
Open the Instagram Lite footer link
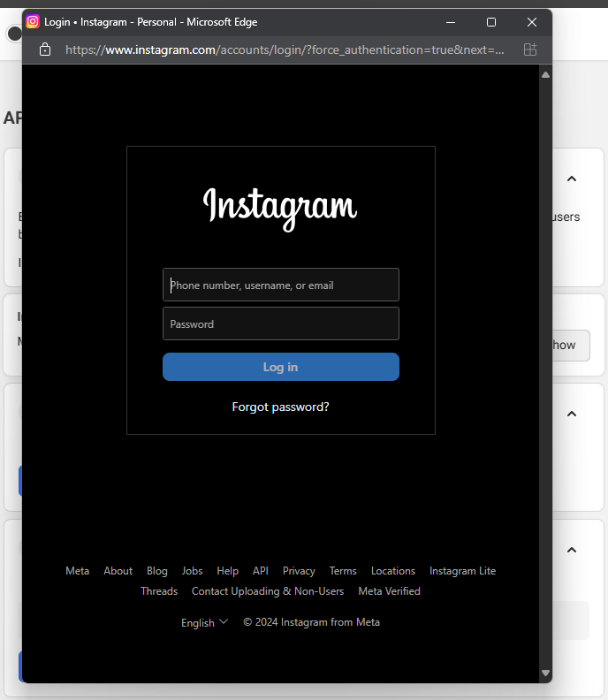tap(462, 571)
